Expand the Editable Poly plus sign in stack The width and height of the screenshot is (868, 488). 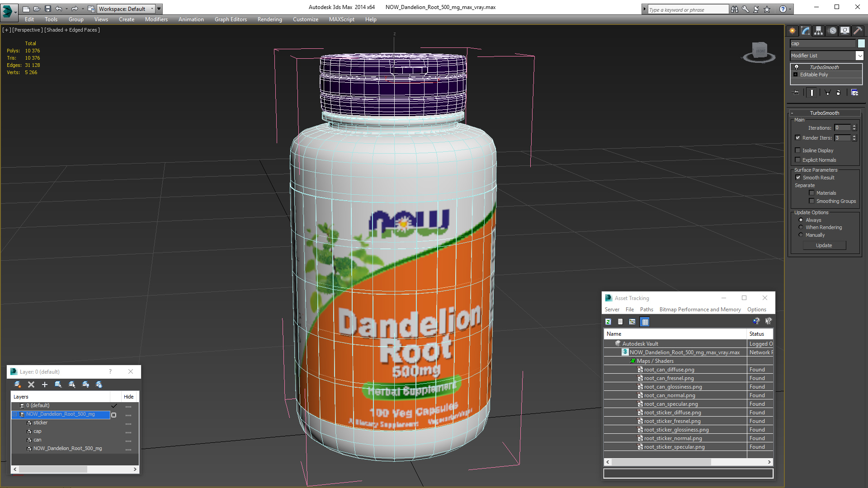(x=796, y=75)
